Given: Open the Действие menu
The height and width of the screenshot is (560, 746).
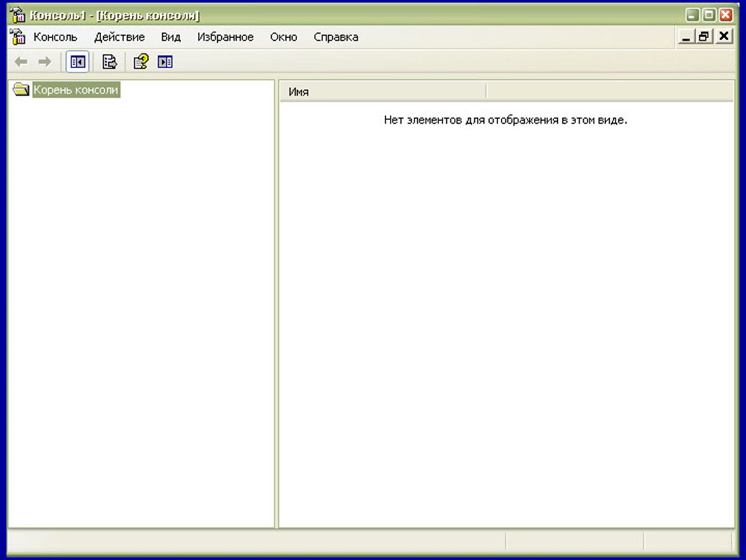Looking at the screenshot, I should [119, 37].
